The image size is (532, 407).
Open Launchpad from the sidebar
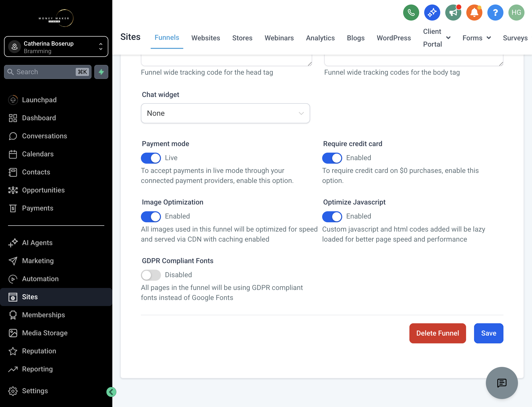tap(56, 100)
